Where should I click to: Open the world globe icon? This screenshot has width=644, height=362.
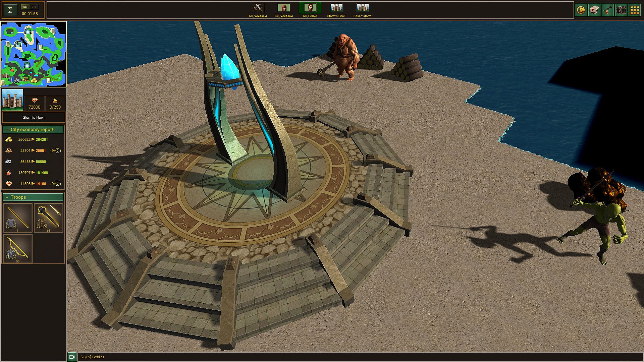coord(581,10)
